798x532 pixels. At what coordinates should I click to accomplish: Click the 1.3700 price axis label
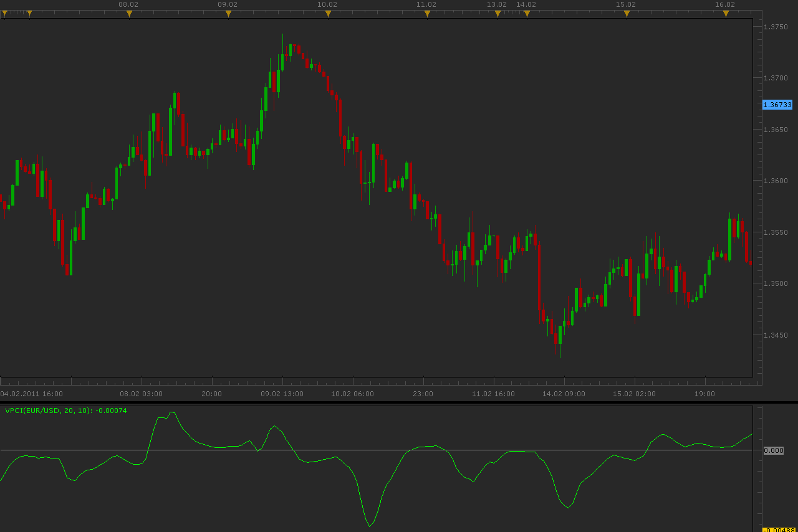776,78
